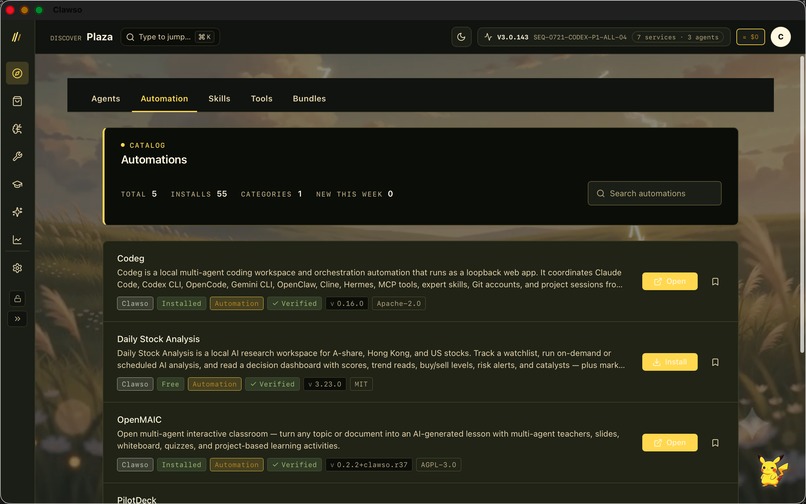Switch to the Bundles tab
Viewport: 806px width, 504px height.
(309, 99)
